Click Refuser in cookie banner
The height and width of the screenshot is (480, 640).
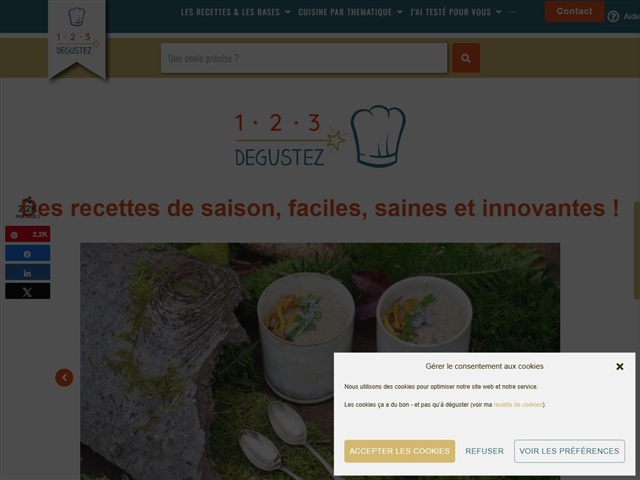(x=484, y=451)
